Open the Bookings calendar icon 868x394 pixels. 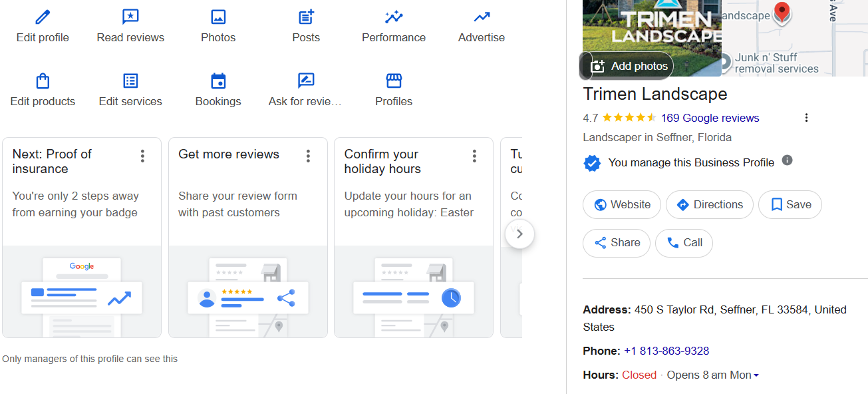coord(218,81)
